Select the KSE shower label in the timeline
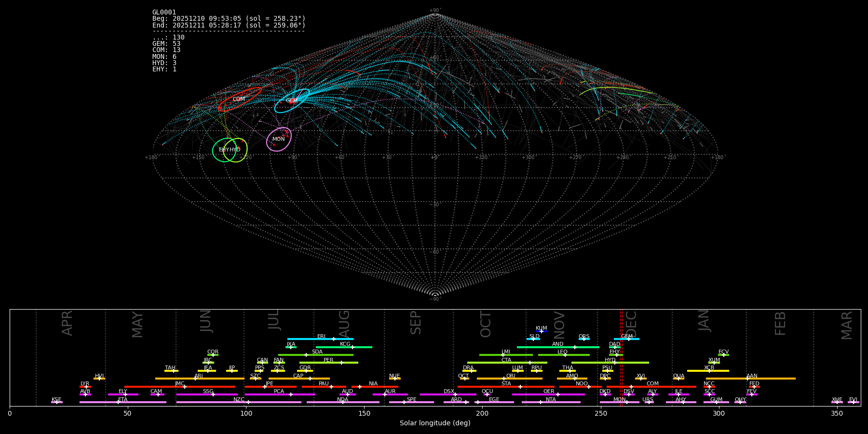 pyautogui.click(x=56, y=400)
